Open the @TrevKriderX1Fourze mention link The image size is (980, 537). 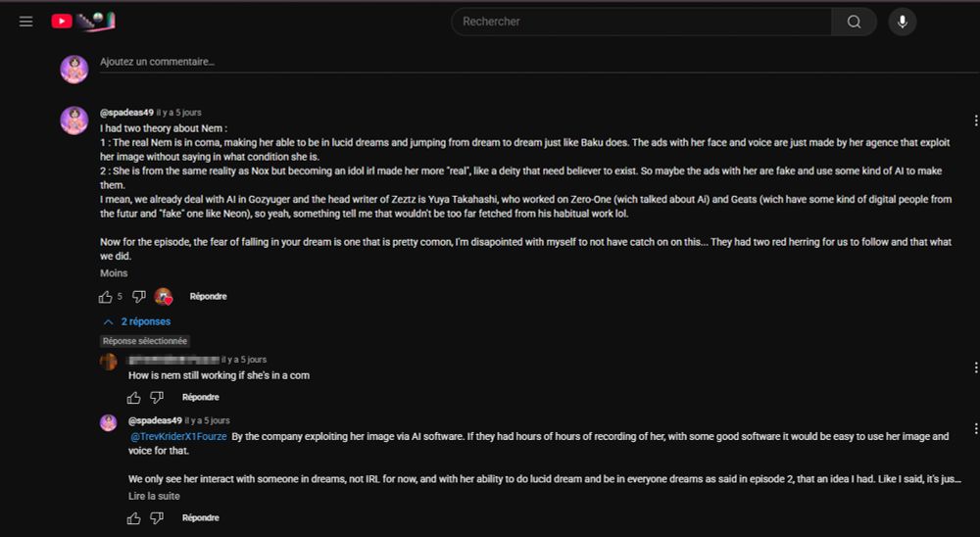tap(178, 436)
